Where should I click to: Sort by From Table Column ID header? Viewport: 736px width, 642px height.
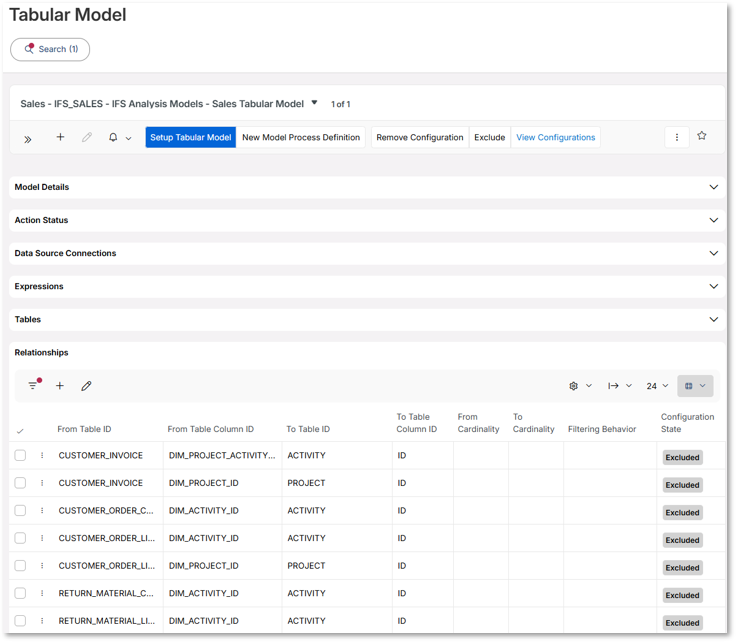pyautogui.click(x=210, y=429)
